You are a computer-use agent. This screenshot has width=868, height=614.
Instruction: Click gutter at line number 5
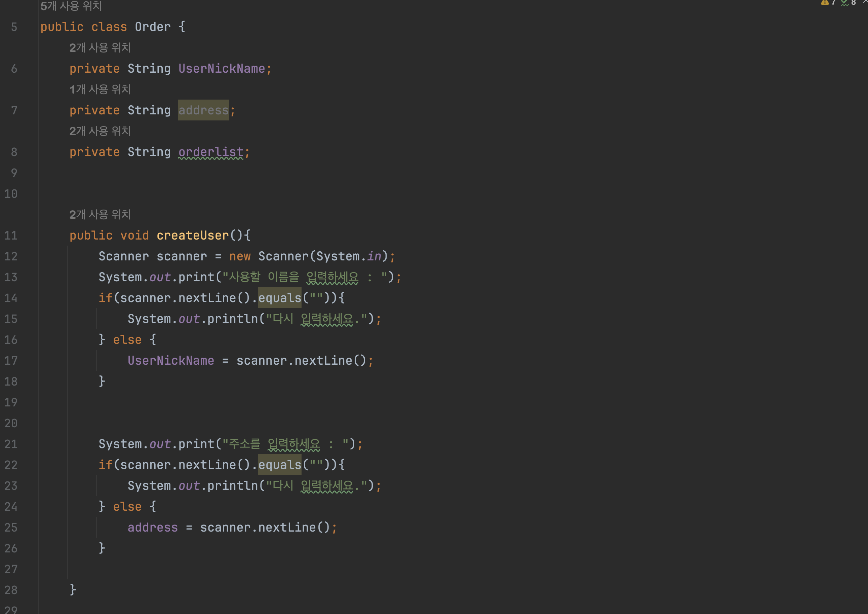click(x=14, y=27)
